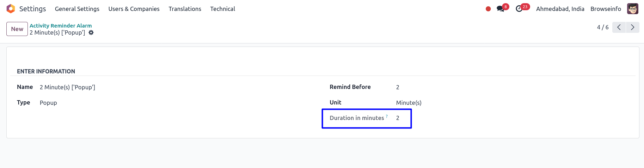Open the Unit field showing Minute(s)
This screenshot has width=644, height=168.
tap(409, 103)
